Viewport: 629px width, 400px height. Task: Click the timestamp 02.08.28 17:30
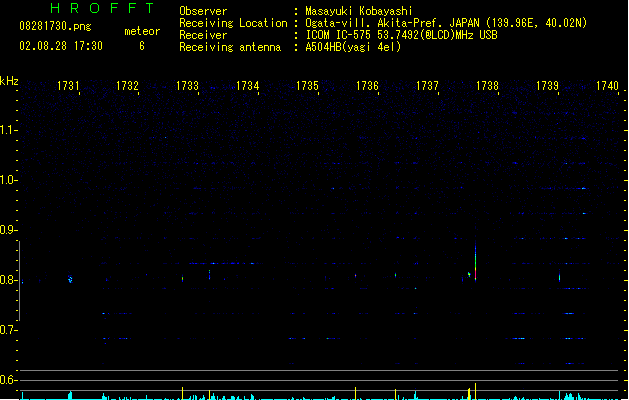61,46
